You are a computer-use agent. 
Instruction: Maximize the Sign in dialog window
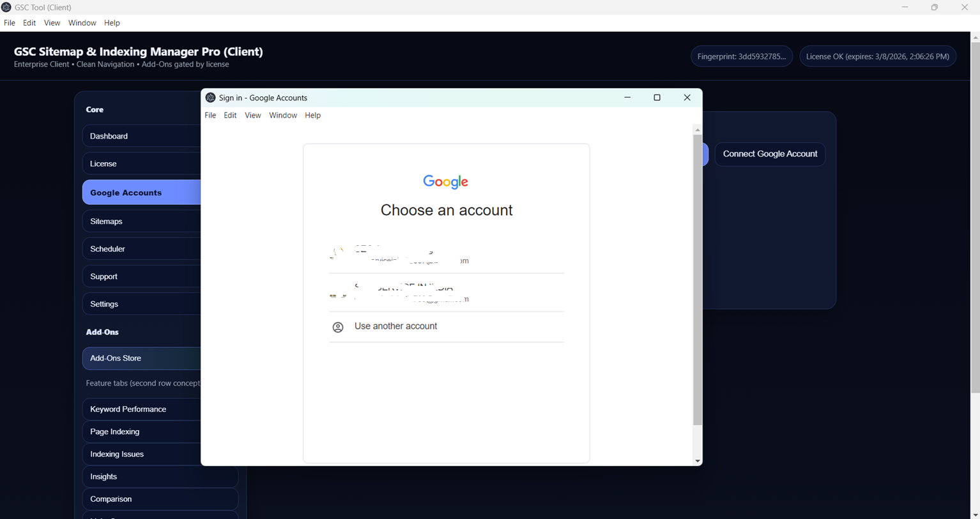point(657,98)
